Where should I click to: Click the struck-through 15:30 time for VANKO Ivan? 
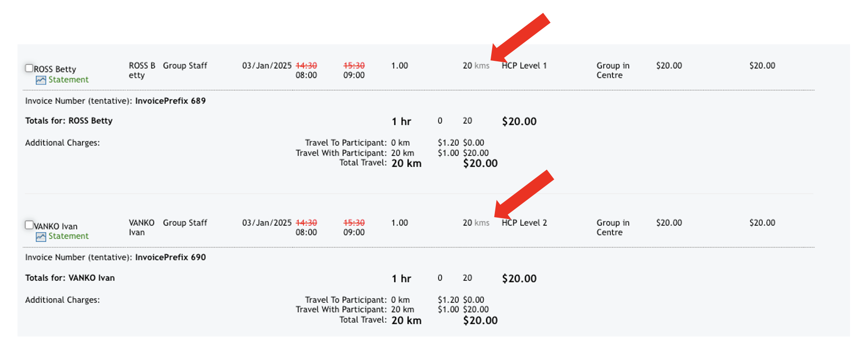point(354,223)
